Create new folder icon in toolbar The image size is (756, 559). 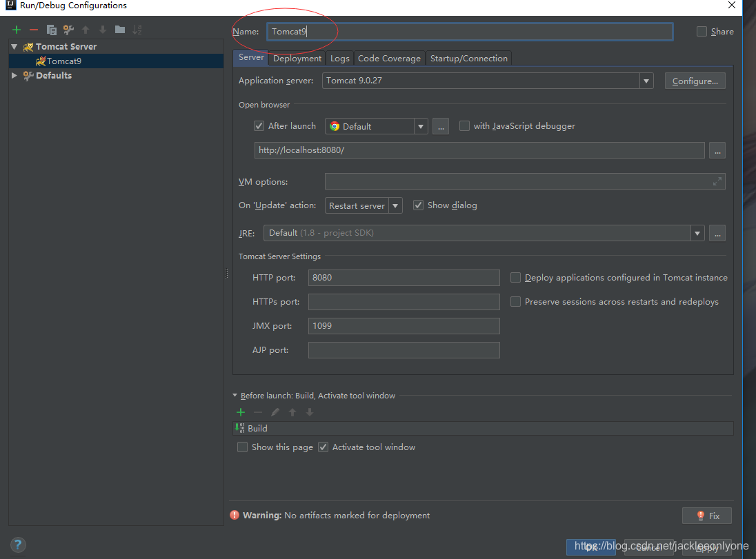click(120, 30)
